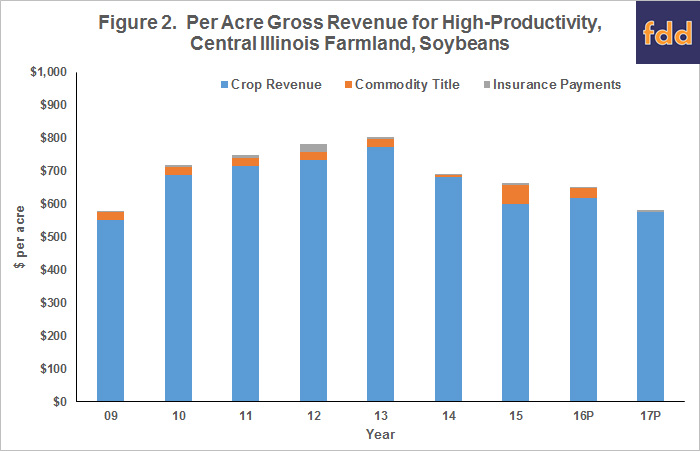700x451 pixels.
Task: Click the '12' year label
Action: pos(313,416)
